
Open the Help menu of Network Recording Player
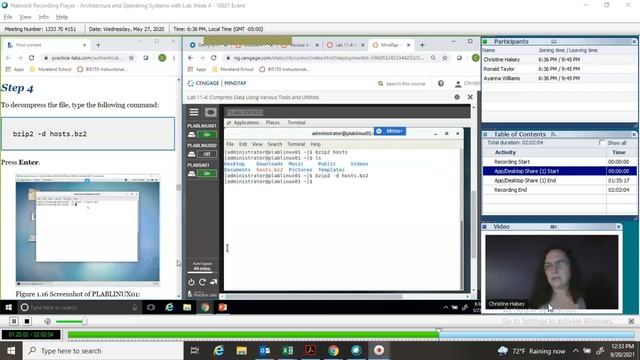coord(62,17)
